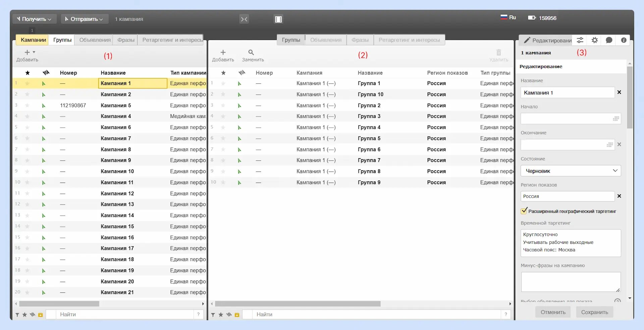Click the status column header in campaigns table
The width and height of the screenshot is (644, 330).
46,73
